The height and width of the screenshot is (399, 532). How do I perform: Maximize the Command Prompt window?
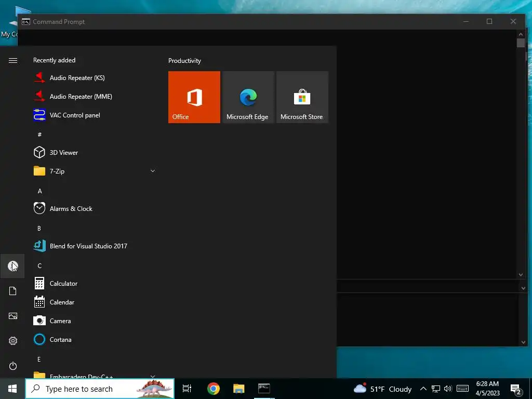489,21
